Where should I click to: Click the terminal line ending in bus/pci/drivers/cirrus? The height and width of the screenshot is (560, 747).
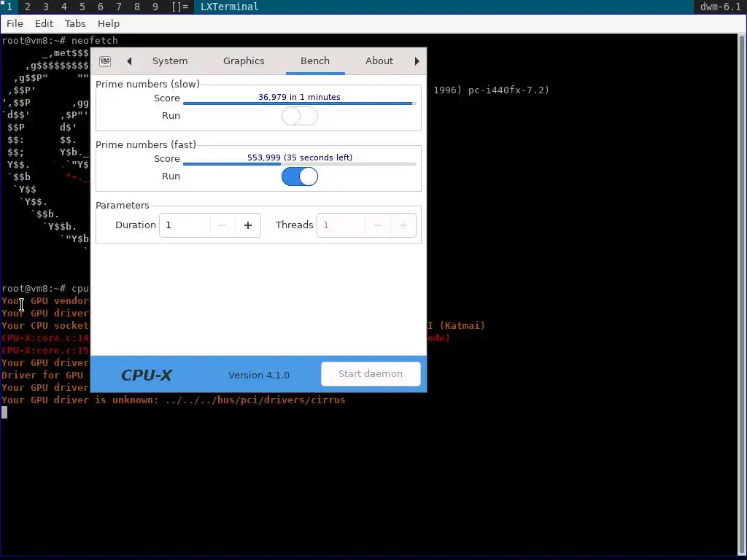click(x=174, y=400)
